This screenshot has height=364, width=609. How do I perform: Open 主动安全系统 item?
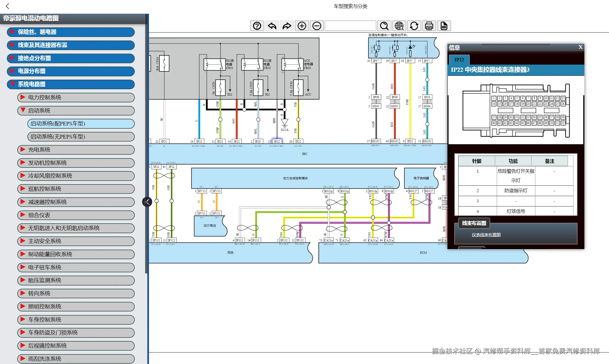click(76, 241)
